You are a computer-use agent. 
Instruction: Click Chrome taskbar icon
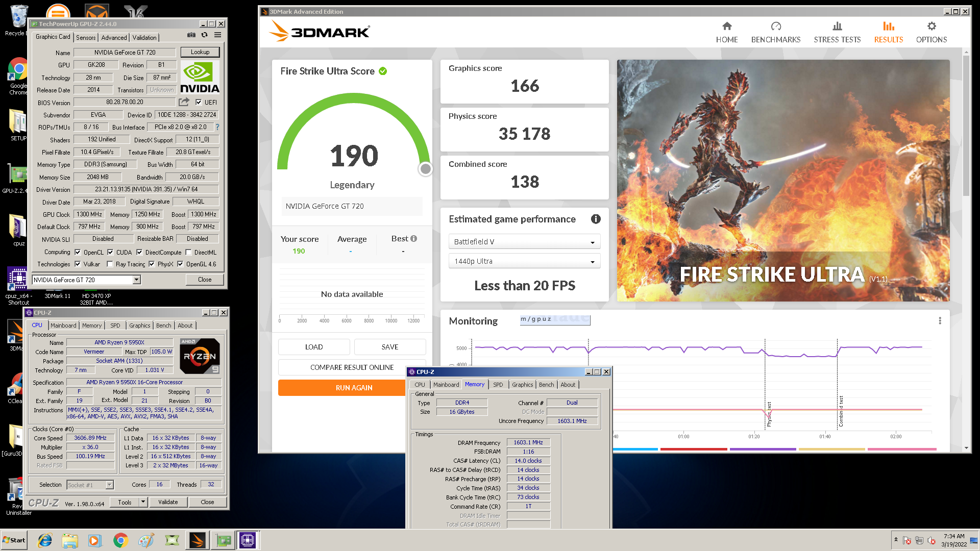(x=120, y=540)
